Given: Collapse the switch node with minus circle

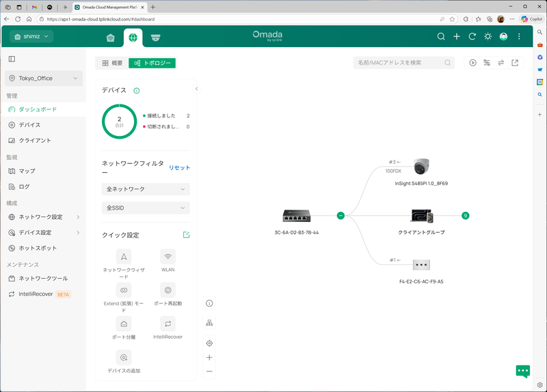Looking at the screenshot, I should pos(341,216).
